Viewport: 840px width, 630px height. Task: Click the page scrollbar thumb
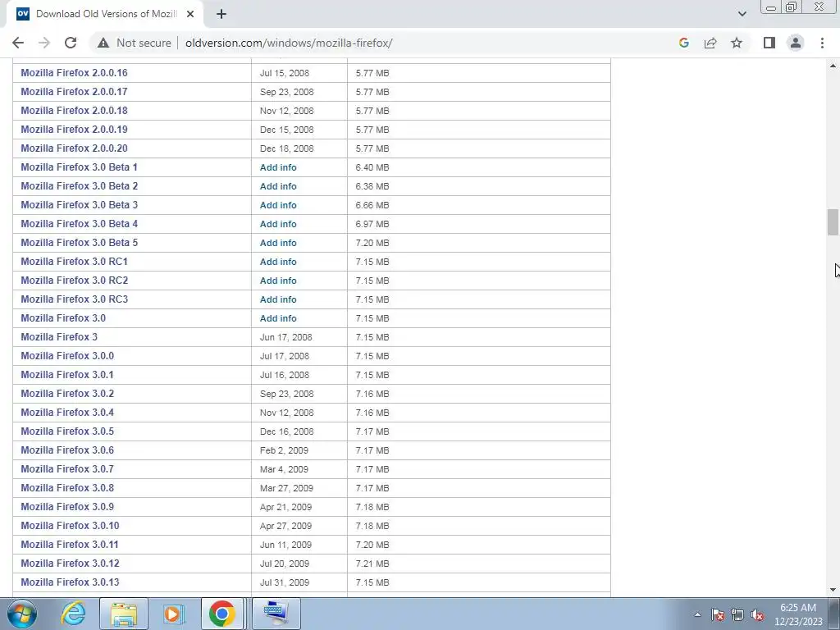coord(833,221)
